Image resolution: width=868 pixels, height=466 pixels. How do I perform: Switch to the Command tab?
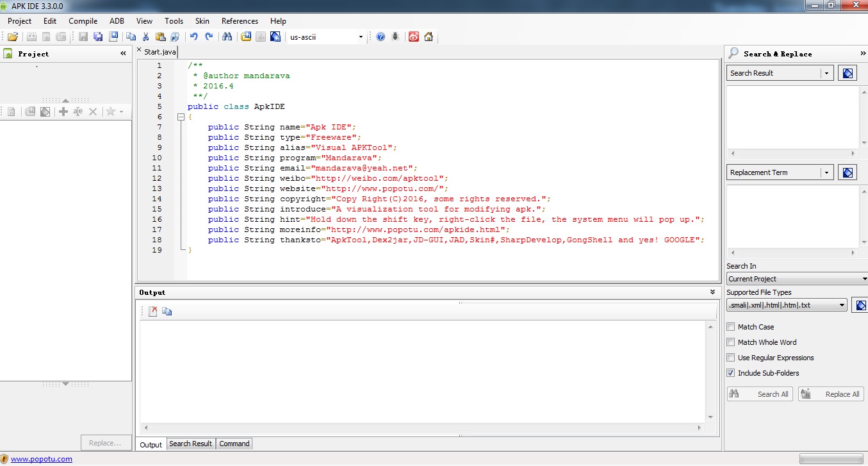click(234, 444)
